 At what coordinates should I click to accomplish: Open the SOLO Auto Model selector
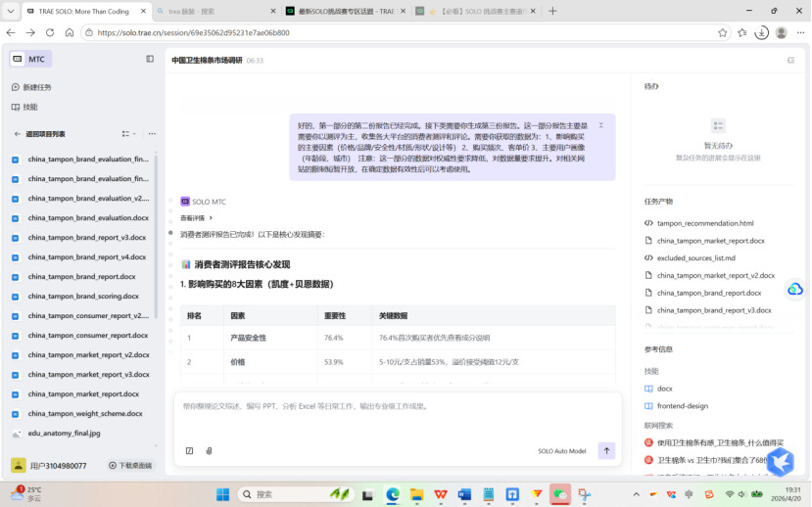[x=561, y=451]
